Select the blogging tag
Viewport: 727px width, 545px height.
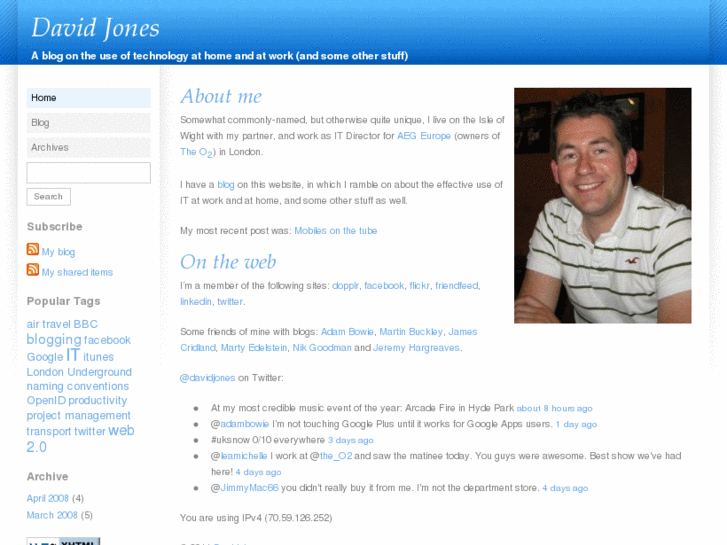(54, 340)
